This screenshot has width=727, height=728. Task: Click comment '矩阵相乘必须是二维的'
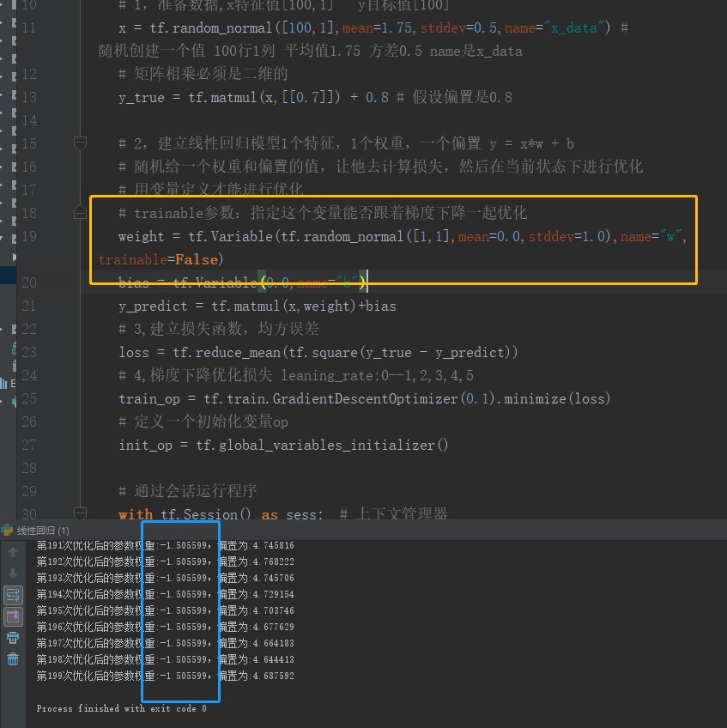(x=203, y=74)
